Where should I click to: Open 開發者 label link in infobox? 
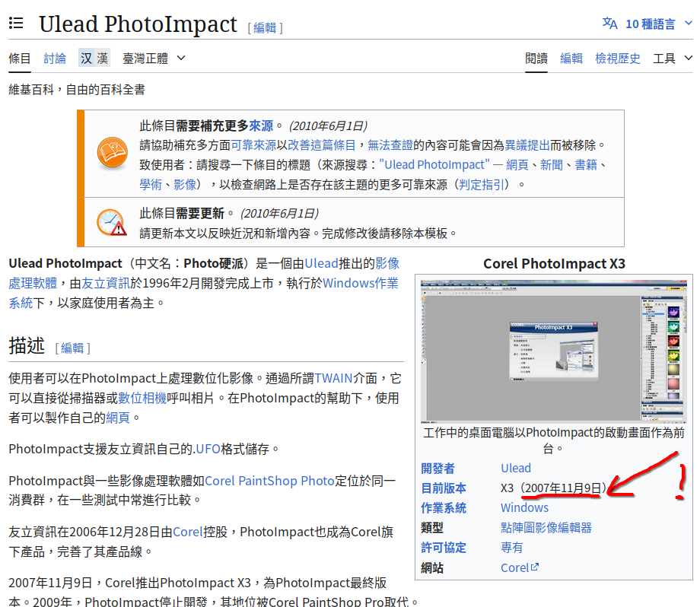point(437,469)
